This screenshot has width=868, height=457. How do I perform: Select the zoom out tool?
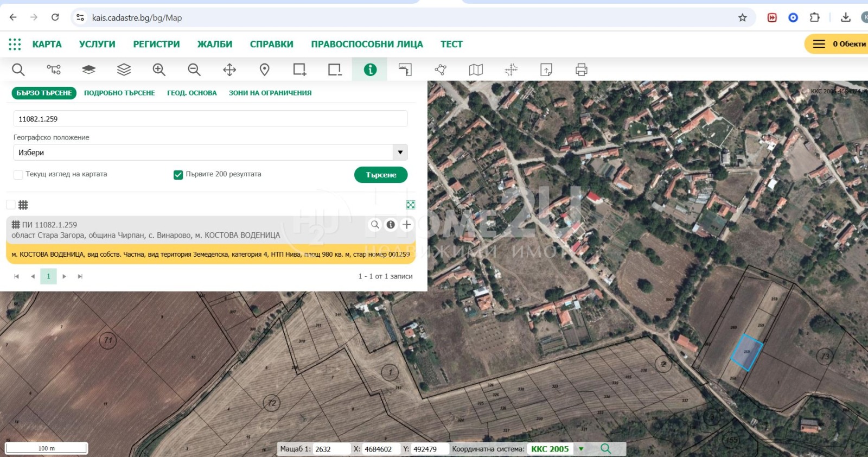(194, 69)
